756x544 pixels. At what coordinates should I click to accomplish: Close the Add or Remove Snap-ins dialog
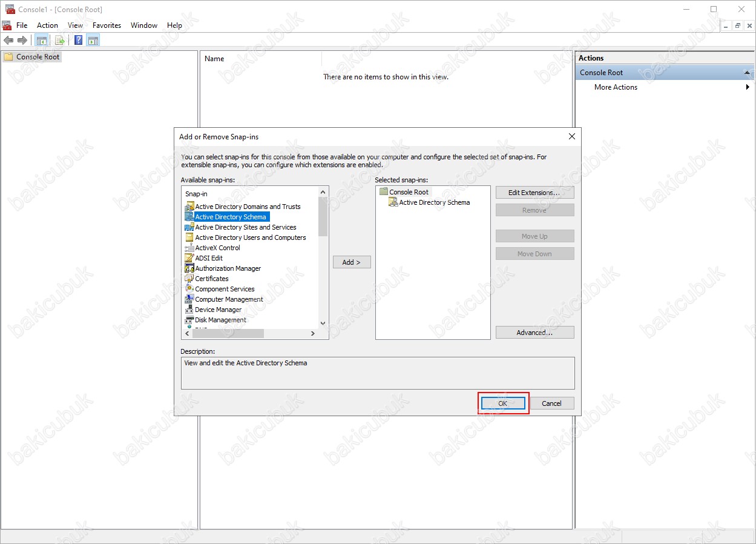click(x=572, y=137)
